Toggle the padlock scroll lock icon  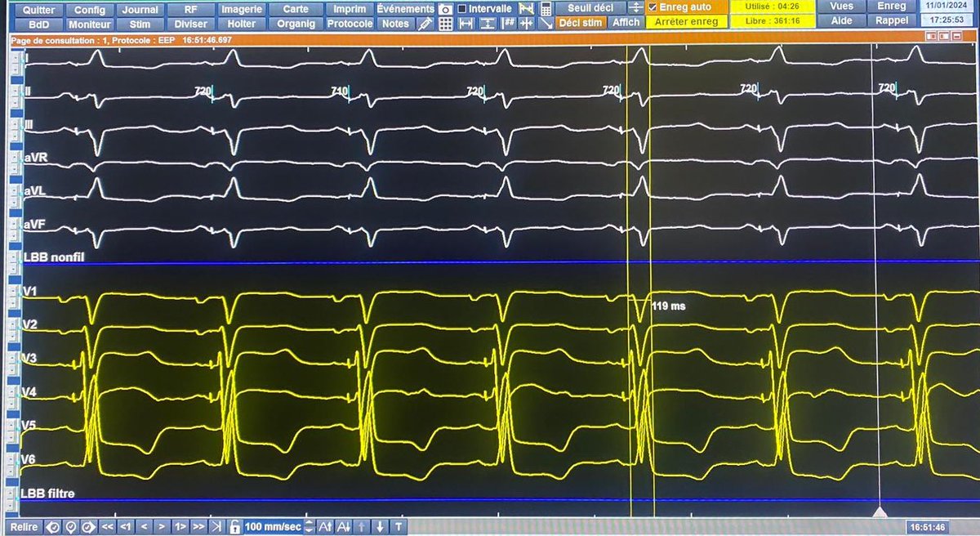point(234,527)
